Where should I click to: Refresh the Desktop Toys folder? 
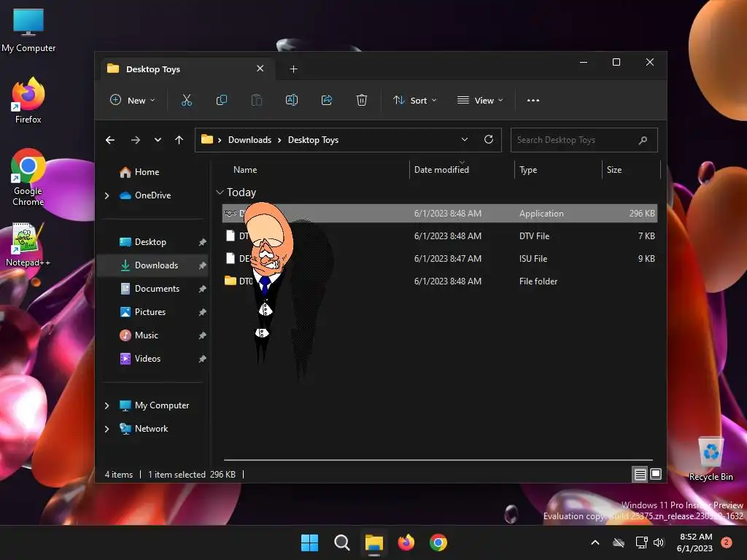pos(488,139)
